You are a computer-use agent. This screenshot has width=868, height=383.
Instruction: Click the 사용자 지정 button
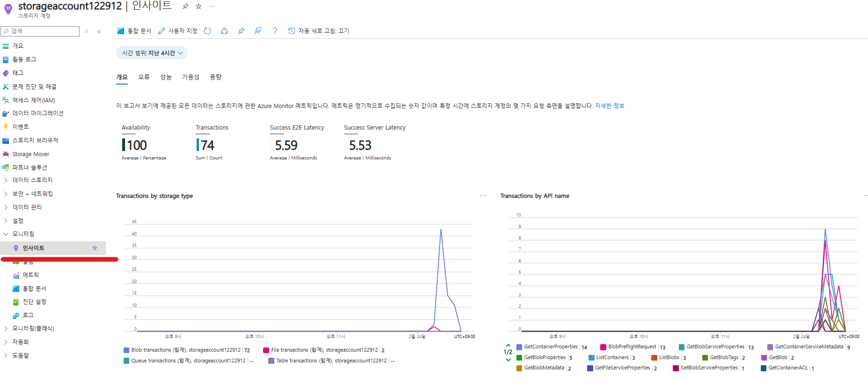[x=177, y=31]
